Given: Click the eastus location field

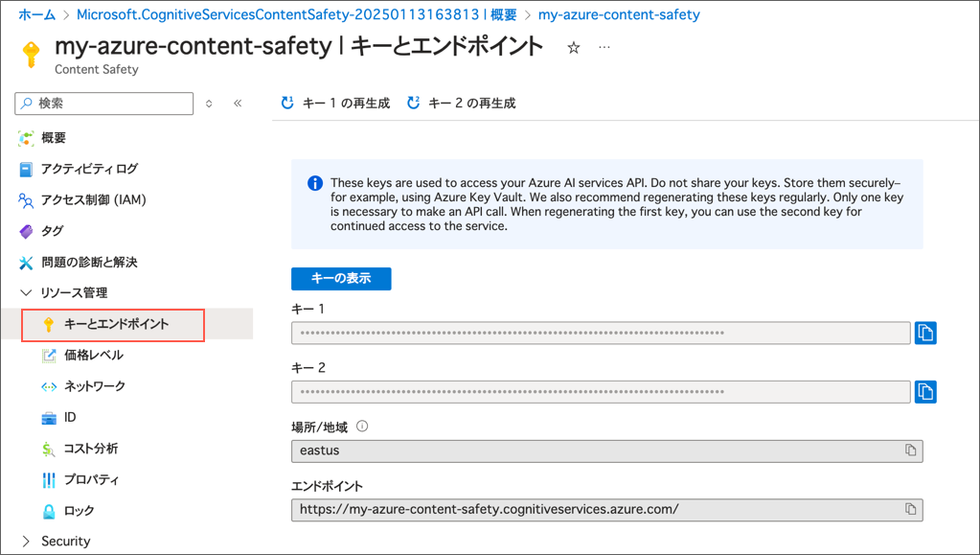Looking at the screenshot, I should 607,451.
